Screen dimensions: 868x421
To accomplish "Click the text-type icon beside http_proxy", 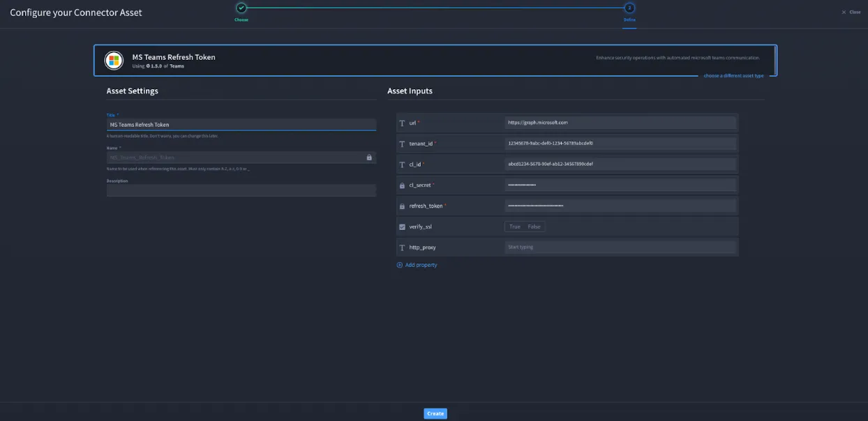I will 402,247.
